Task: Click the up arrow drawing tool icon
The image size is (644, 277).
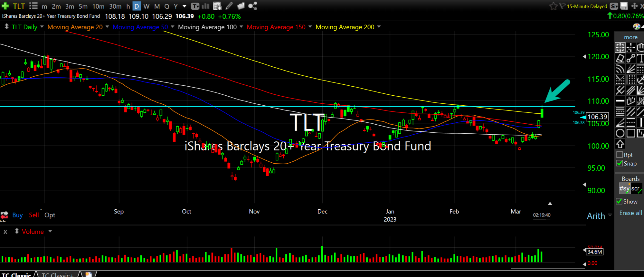Action: click(620, 144)
